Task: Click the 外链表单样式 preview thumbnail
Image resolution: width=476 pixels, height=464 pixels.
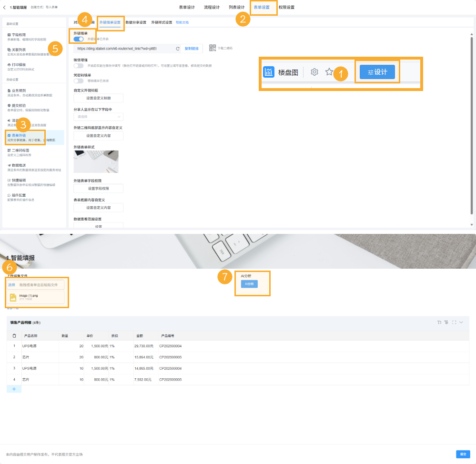Action: click(x=96, y=161)
